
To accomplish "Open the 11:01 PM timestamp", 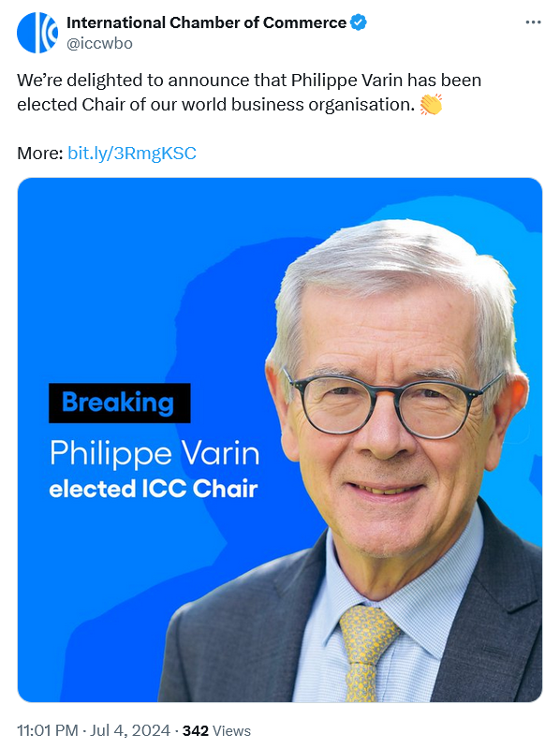I will [x=48, y=730].
